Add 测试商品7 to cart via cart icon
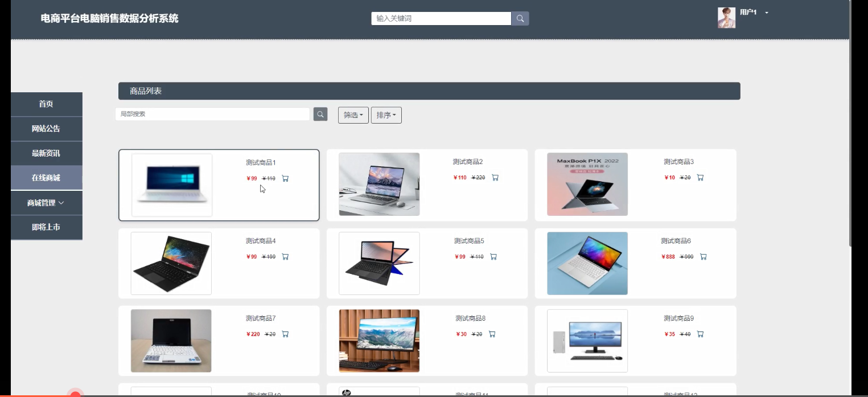 point(285,334)
